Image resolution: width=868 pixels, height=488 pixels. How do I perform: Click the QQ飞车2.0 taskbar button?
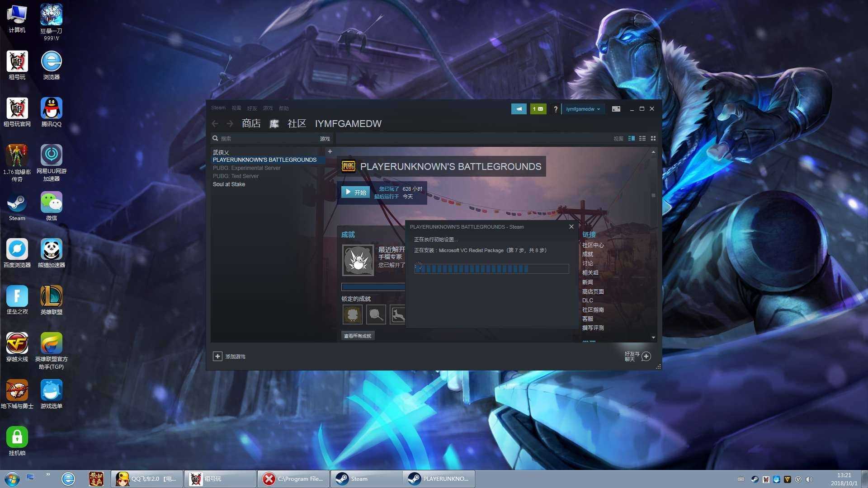coord(147,479)
